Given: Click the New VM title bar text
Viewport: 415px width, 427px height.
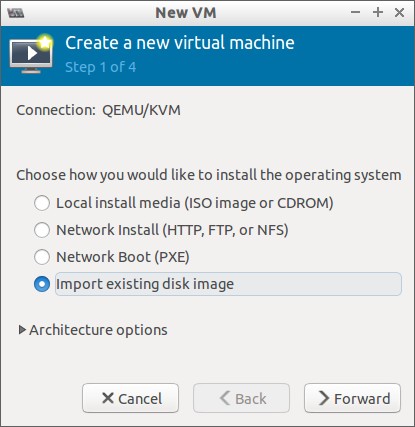Looking at the screenshot, I should coord(186,13).
